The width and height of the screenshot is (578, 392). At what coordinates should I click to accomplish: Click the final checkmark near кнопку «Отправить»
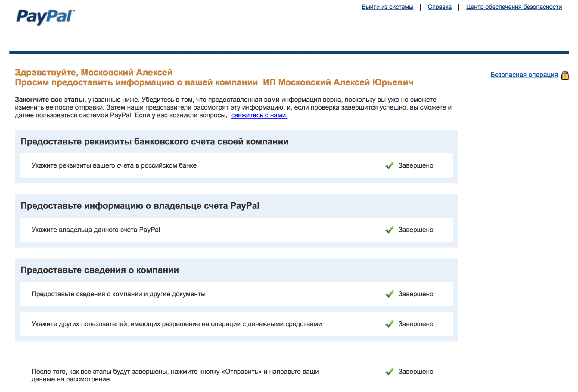[389, 371]
